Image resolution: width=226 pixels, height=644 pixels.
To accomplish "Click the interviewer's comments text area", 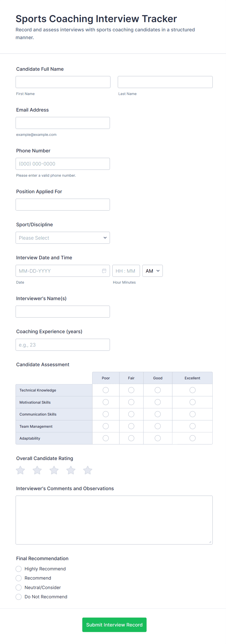I will click(x=114, y=520).
